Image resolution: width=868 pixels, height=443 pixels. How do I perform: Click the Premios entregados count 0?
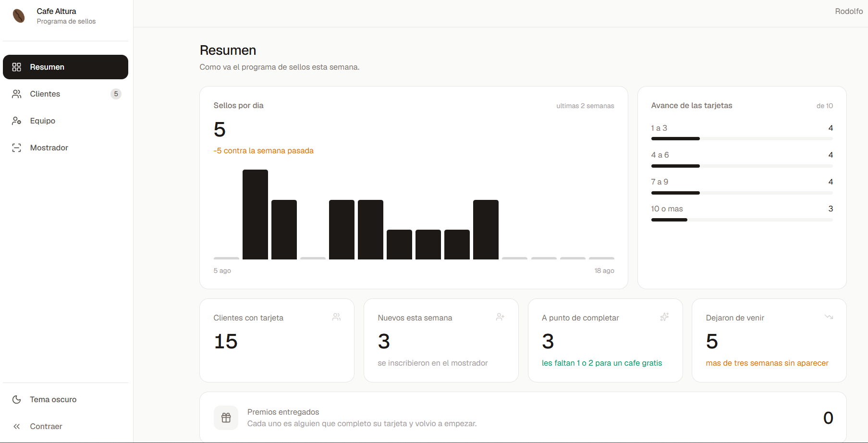(x=828, y=418)
